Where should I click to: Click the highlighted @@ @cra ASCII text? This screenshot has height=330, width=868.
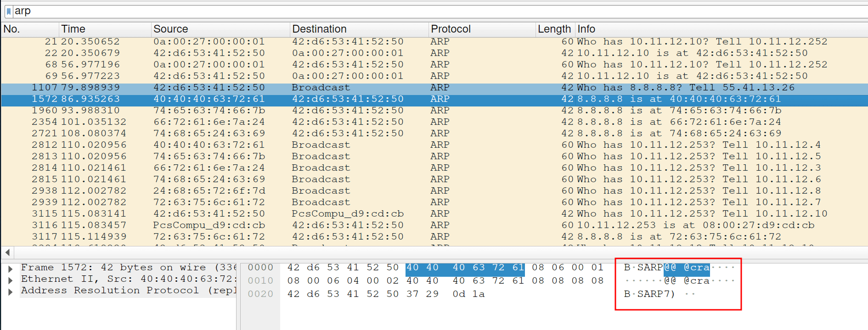(687, 268)
